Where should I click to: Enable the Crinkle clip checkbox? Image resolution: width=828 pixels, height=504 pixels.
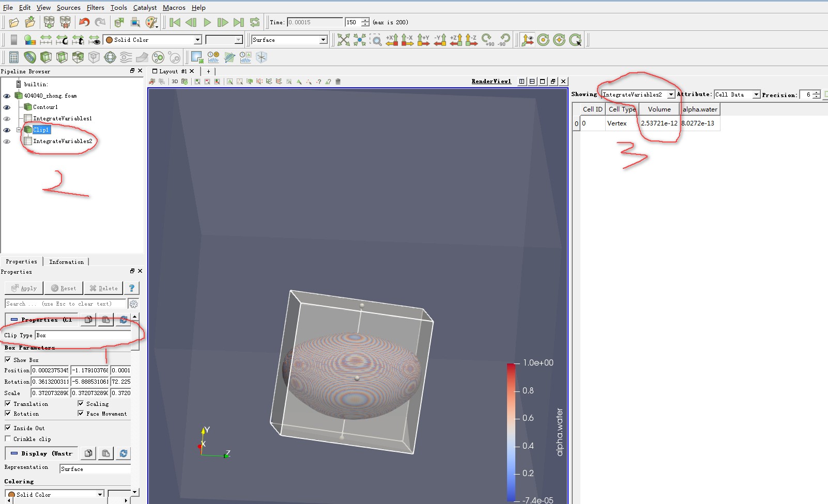click(8, 438)
